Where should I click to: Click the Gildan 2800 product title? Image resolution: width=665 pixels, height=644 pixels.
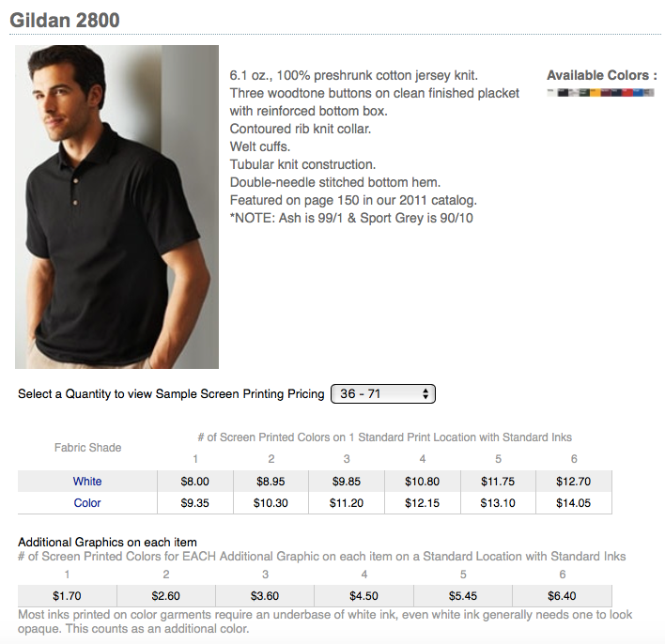coord(65,19)
